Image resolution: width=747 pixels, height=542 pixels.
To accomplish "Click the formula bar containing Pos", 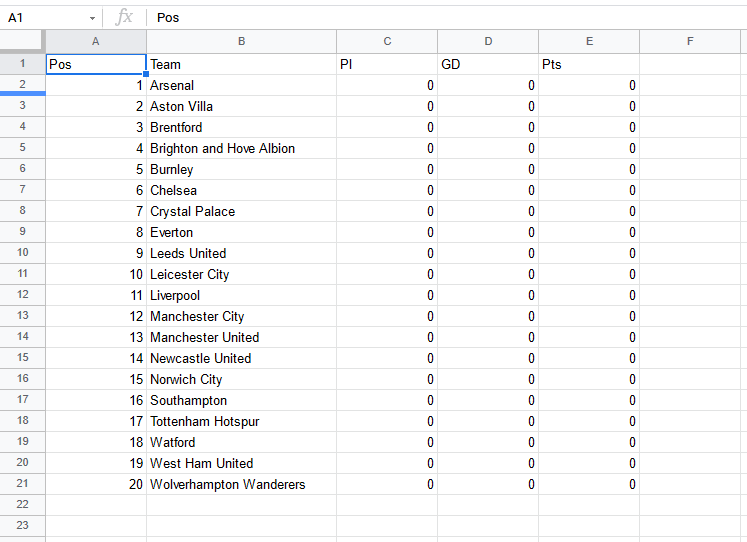I will point(448,18).
